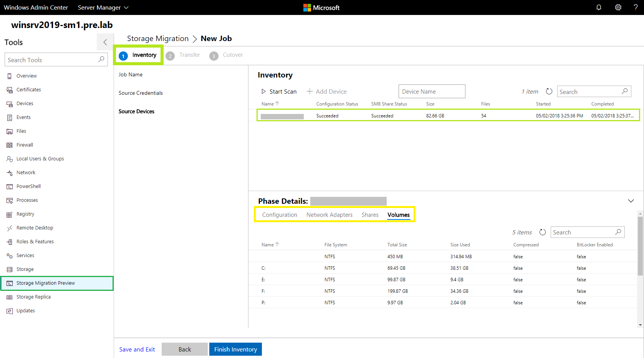The height and width of the screenshot is (358, 644).
Task: Open the Registry tool icon
Action: [10, 214]
